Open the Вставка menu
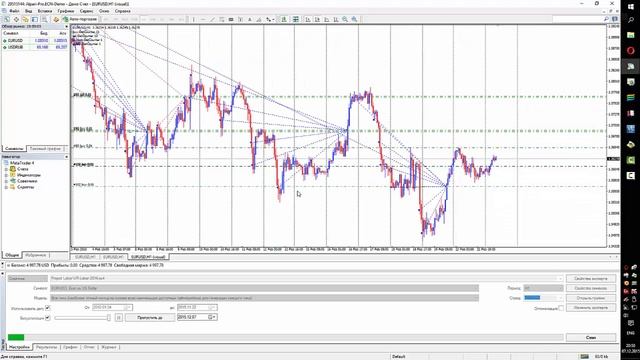The image size is (640, 360). (x=45, y=11)
